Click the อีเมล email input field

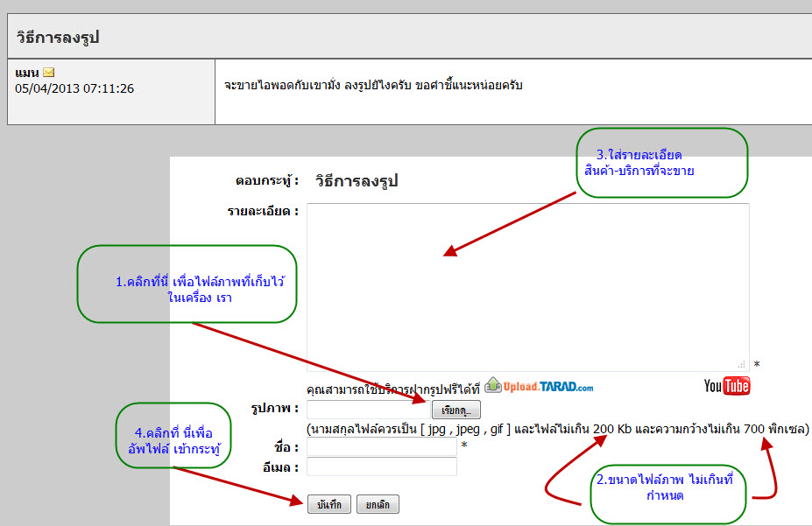[382, 466]
